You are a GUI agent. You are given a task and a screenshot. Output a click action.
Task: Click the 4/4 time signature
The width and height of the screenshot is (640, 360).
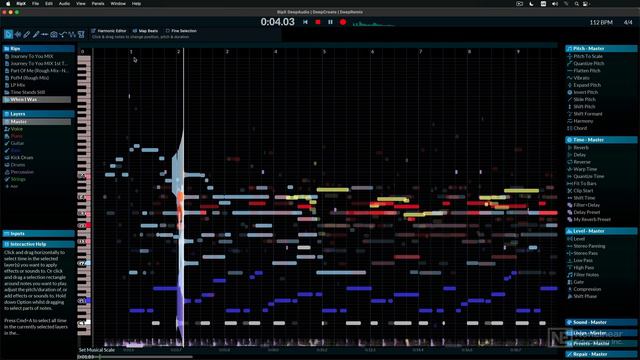(x=628, y=22)
